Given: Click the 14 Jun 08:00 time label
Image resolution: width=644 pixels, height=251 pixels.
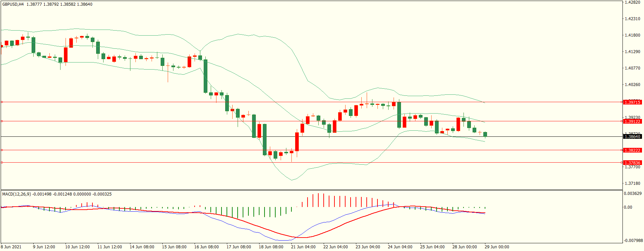Looking at the screenshot, I should (x=142, y=247).
